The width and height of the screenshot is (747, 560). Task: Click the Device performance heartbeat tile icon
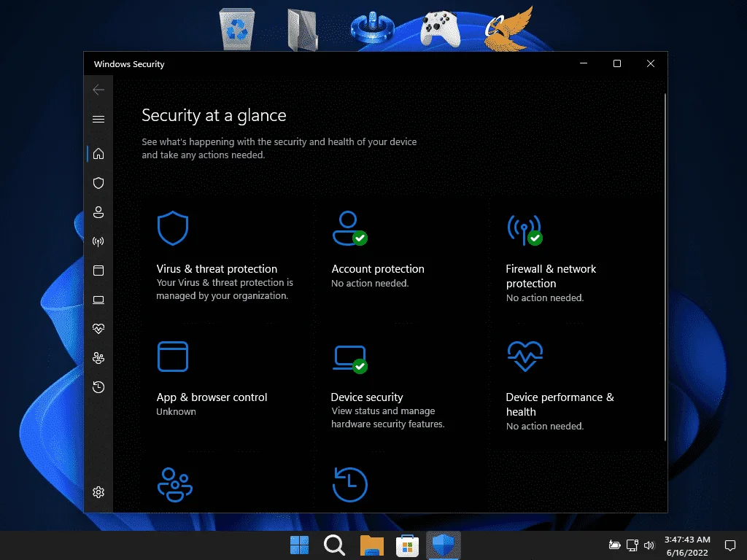[525, 356]
